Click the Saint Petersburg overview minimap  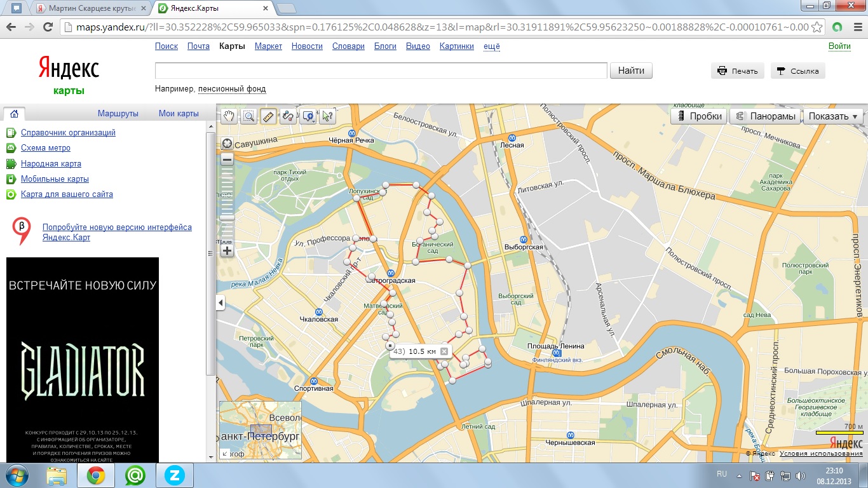point(261,430)
